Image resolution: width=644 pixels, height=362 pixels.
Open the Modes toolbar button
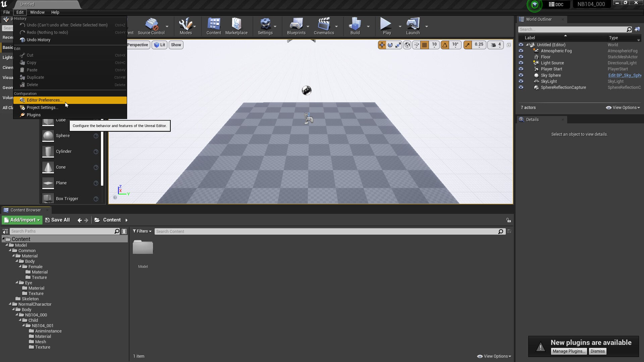tap(185, 26)
